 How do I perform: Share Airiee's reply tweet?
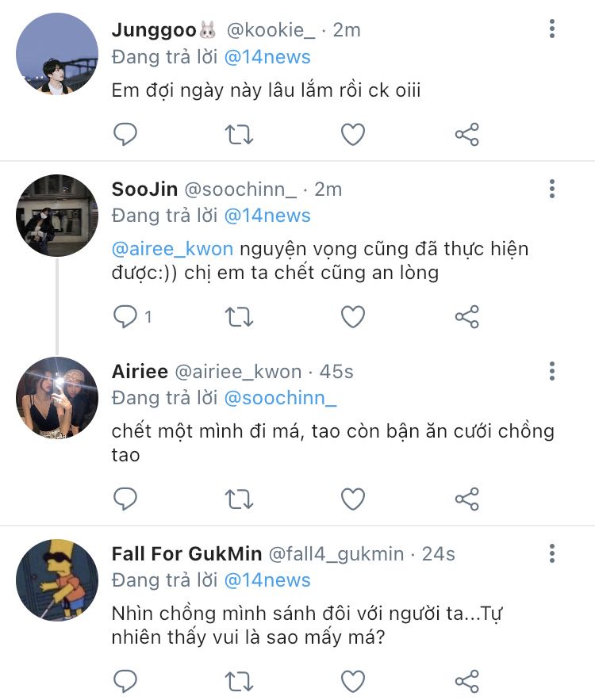click(x=467, y=499)
